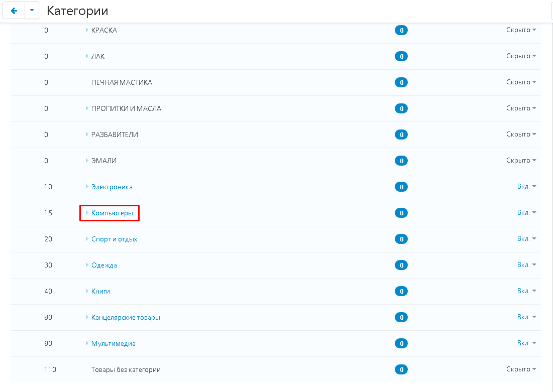553x392 pixels.
Task: Expand the ПРОПИТКИ И МАСЛА category
Action: coord(87,108)
